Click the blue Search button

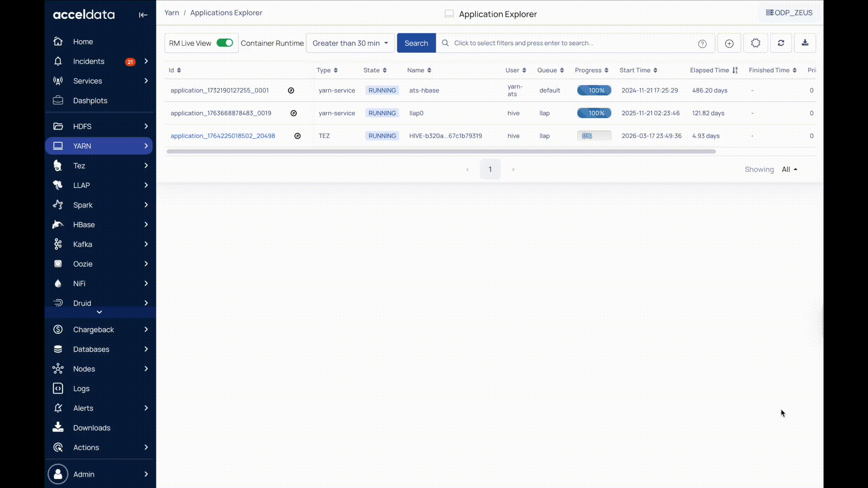pos(416,43)
